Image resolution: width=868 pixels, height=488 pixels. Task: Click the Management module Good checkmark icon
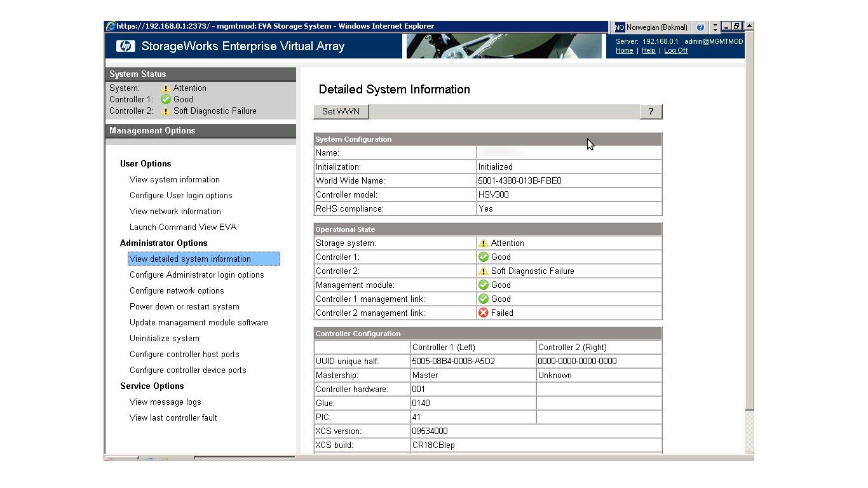pyautogui.click(x=484, y=285)
